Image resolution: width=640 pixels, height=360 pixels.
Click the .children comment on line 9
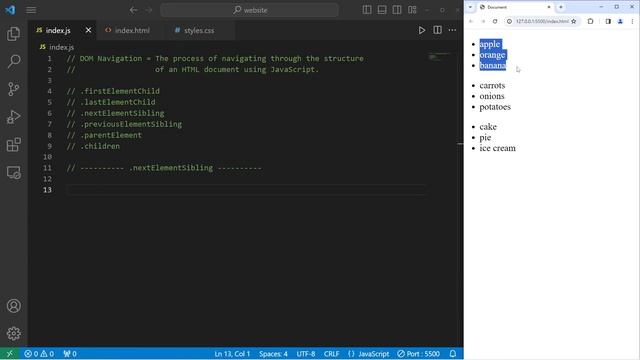pos(93,146)
